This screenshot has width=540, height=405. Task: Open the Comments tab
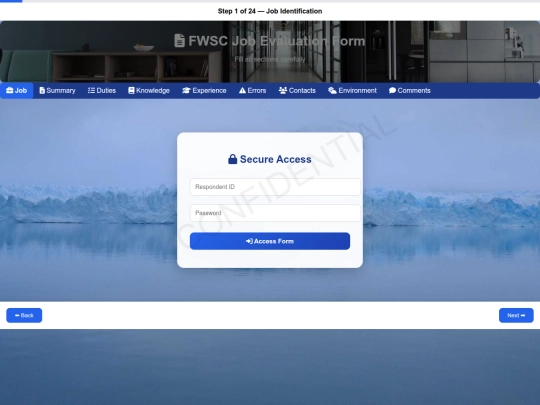coord(409,91)
